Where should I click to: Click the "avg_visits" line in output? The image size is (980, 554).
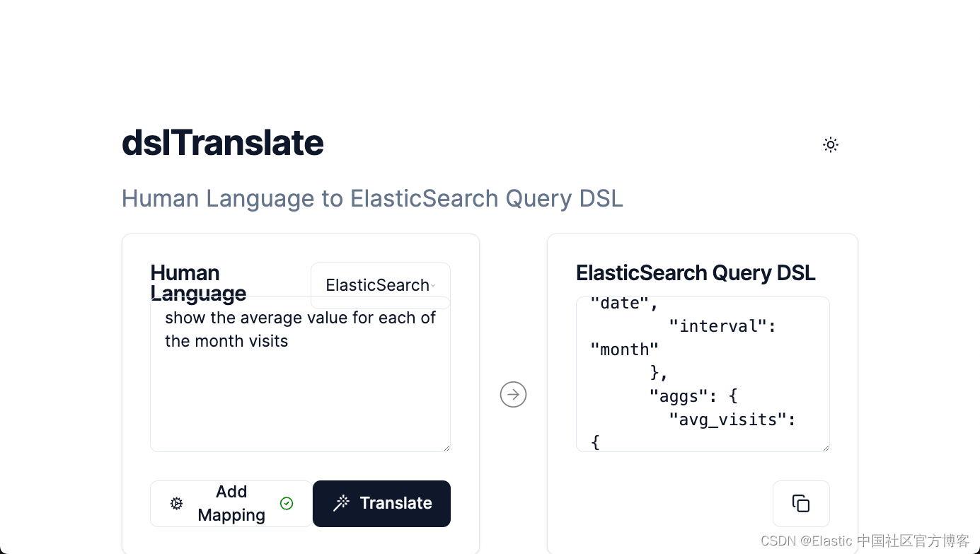point(733,420)
